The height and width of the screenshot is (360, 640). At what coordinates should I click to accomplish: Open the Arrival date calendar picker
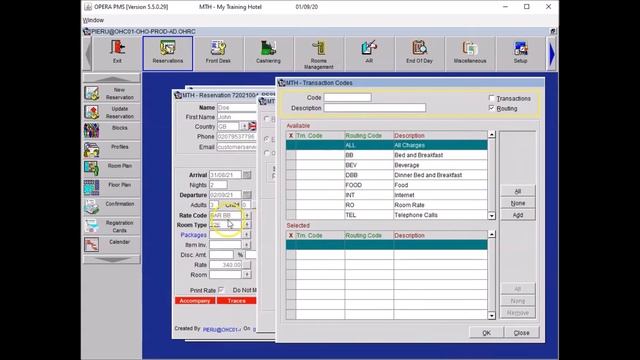247,175
